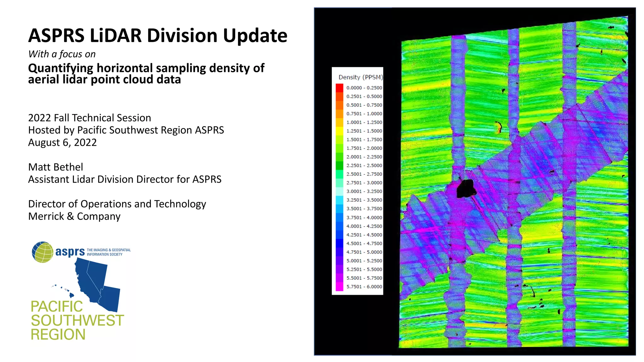Click the 'Merrick & Company' text
The height and width of the screenshot is (362, 644).
(74, 216)
